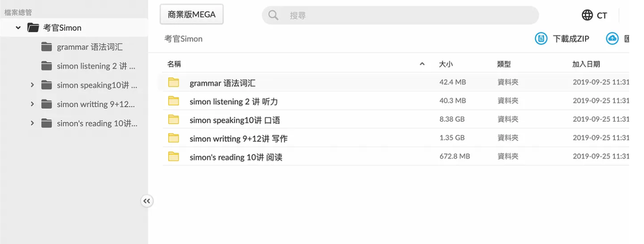Click the 下載成ZIP link text
Screen dimensions: 644x244
point(571,39)
